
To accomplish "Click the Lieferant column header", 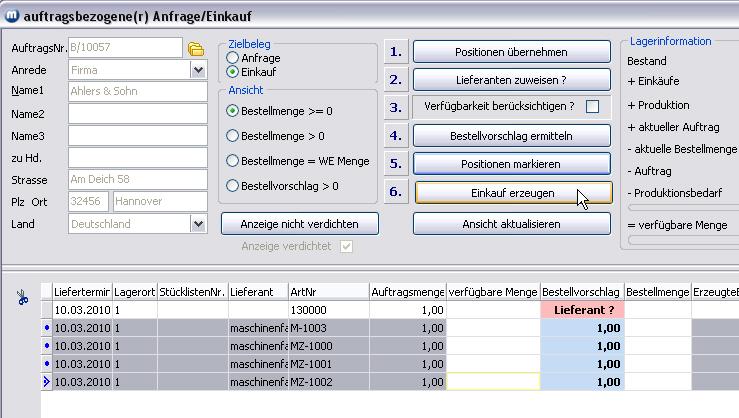I will click(257, 292).
